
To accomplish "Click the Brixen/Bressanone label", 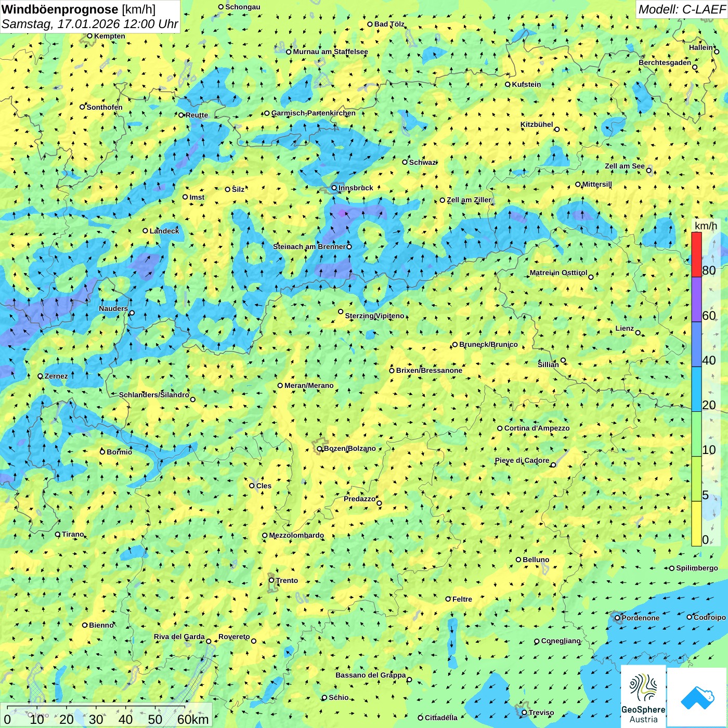I will pos(429,370).
